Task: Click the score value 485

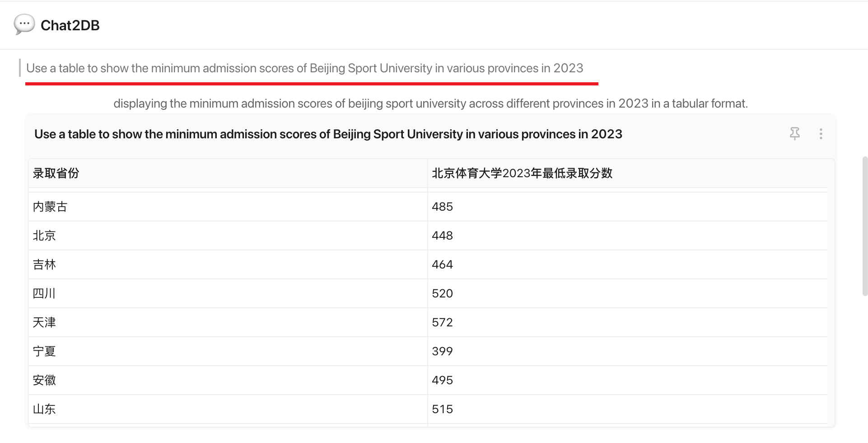Action: pos(442,207)
